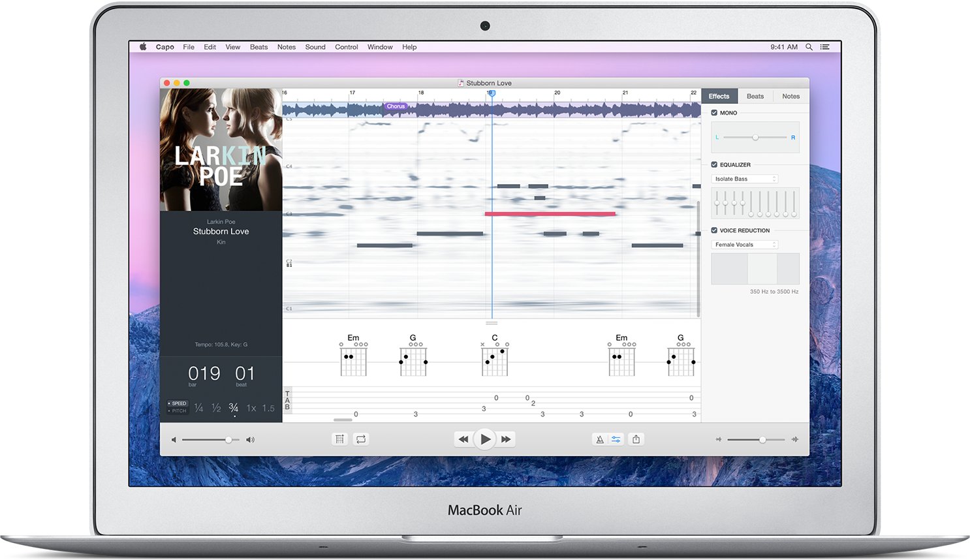
Task: Select PITCH mode toggle
Action: 177,411
